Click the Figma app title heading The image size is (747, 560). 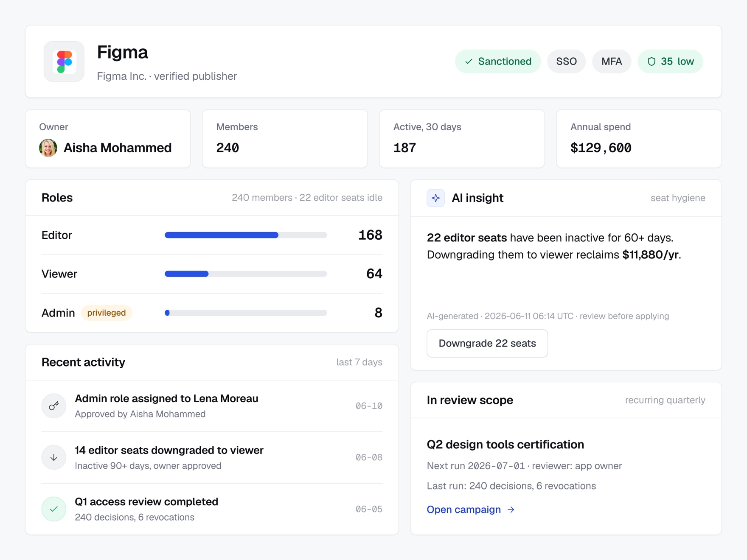(122, 52)
